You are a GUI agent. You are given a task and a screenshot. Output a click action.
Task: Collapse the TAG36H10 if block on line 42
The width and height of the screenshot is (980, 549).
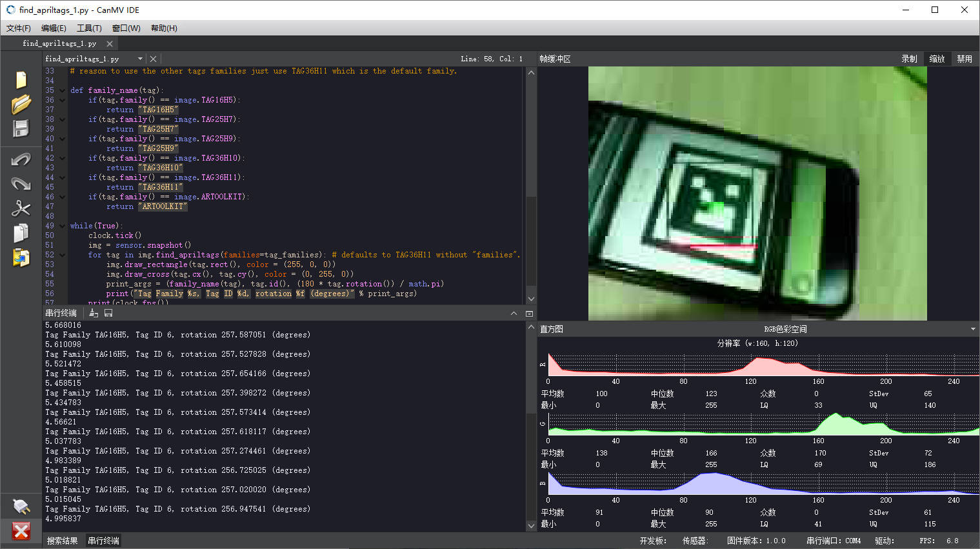63,158
